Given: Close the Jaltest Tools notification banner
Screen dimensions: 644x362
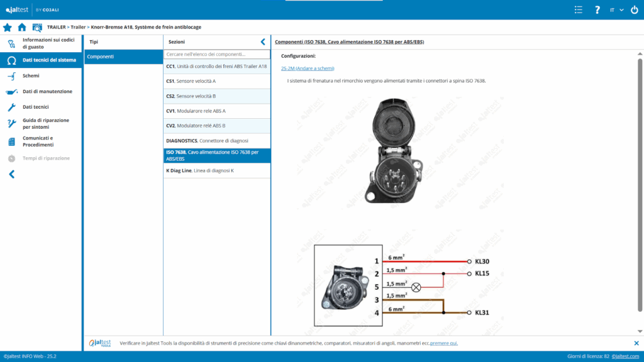Looking at the screenshot, I should coord(636,343).
